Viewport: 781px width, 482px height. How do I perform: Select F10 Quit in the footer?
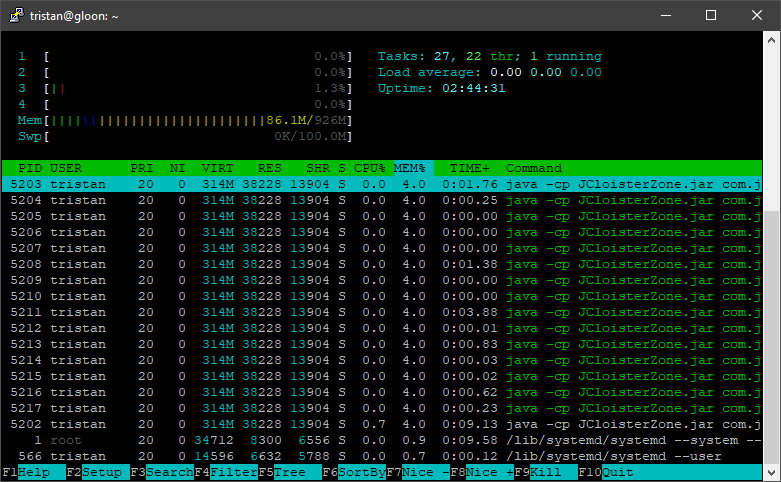[x=617, y=472]
